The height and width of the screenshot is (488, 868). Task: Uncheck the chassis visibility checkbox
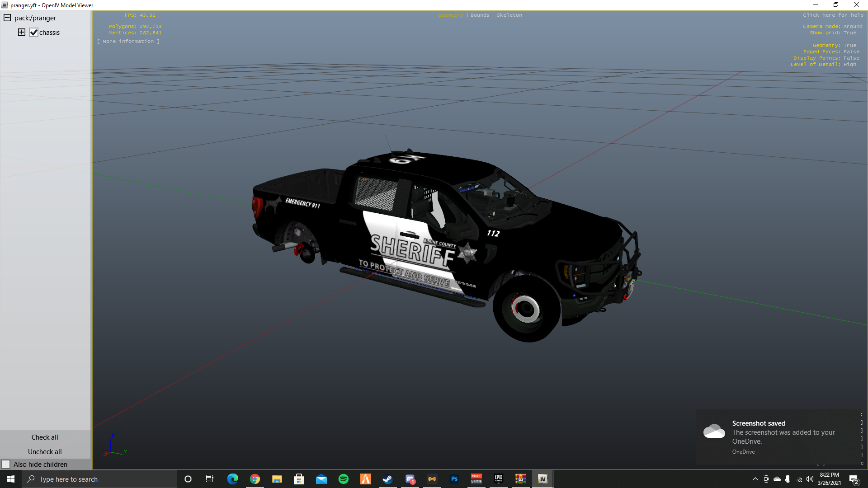point(33,33)
